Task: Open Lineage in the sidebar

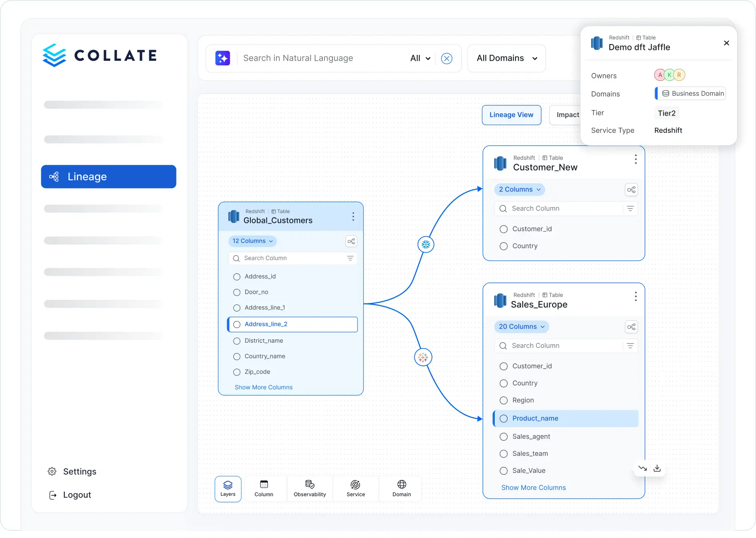Action: point(108,177)
